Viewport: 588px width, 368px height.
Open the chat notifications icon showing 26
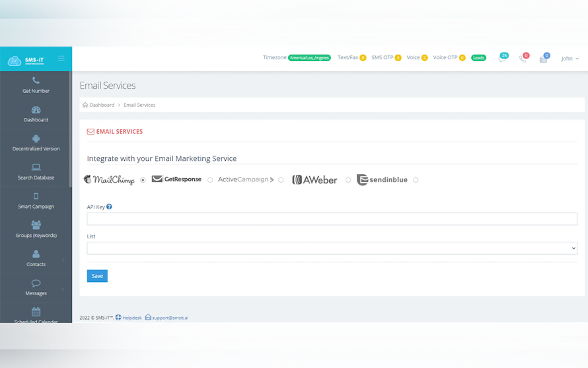(x=502, y=58)
